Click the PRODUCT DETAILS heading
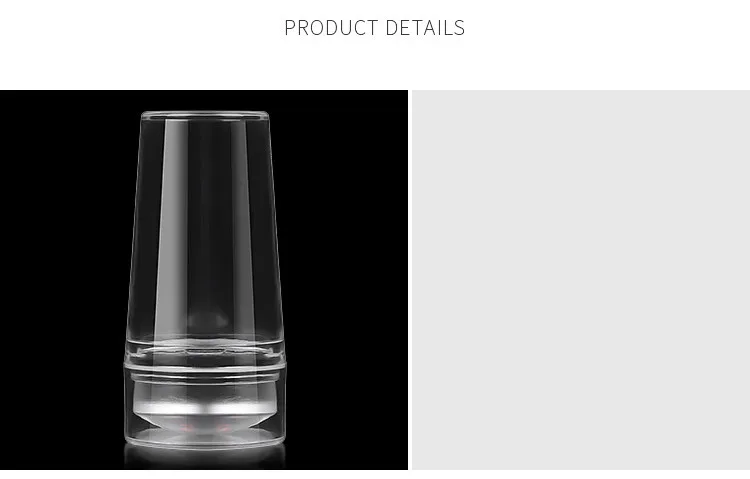 375,28
